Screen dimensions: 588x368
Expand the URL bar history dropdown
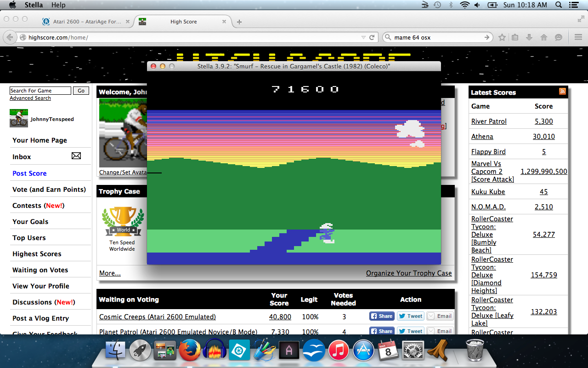tap(363, 37)
